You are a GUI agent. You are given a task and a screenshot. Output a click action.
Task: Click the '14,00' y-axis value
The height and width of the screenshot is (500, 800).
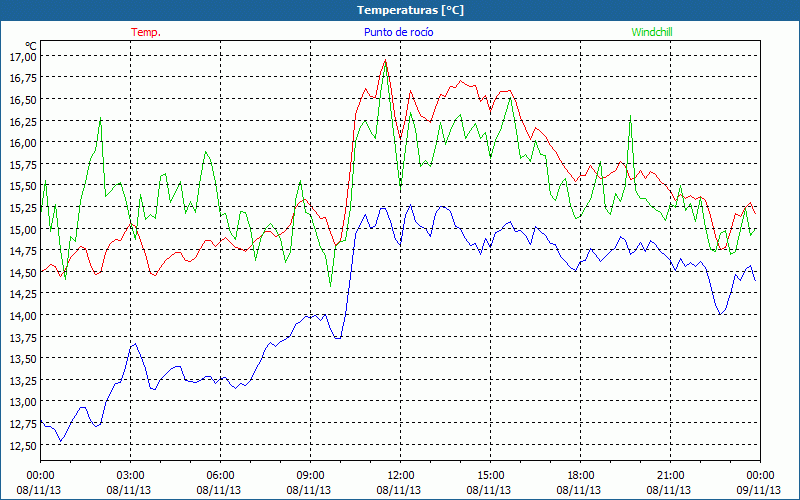point(23,316)
